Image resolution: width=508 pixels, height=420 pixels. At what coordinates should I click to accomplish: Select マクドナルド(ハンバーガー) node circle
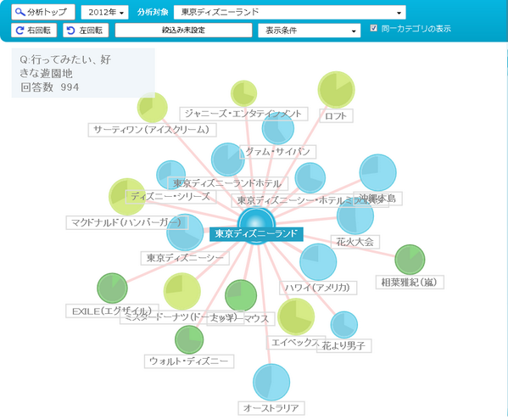pyautogui.click(x=127, y=196)
